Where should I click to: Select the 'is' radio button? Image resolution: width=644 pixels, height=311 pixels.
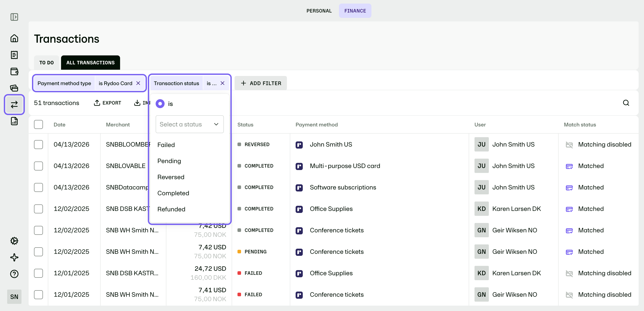[160, 104]
